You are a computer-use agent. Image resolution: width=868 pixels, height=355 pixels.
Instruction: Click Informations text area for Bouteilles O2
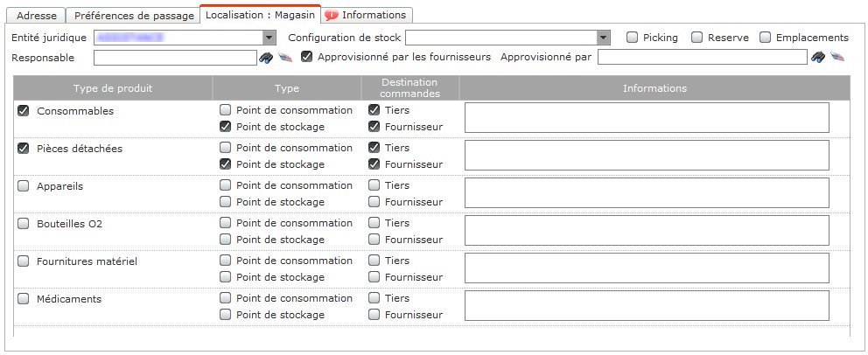click(x=647, y=230)
